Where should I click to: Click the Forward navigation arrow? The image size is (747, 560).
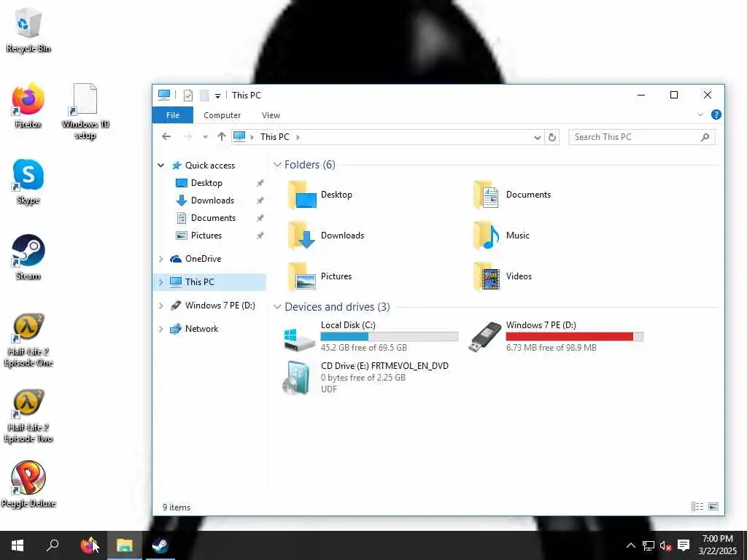(187, 136)
